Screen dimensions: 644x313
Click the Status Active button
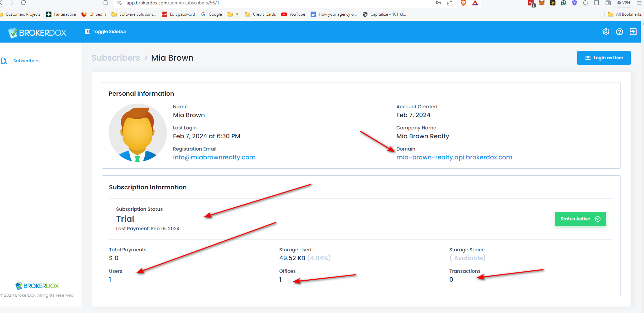(x=580, y=219)
